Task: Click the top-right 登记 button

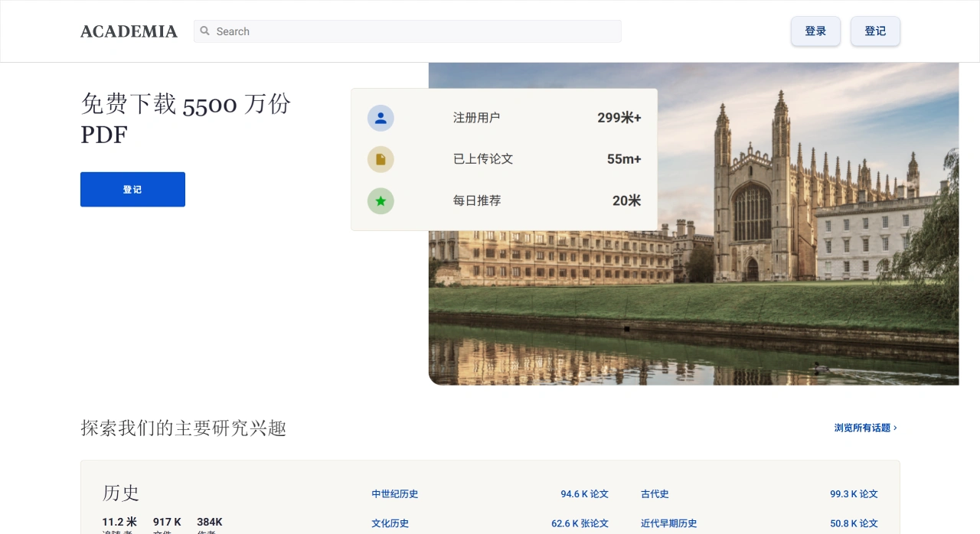Action: (x=875, y=31)
